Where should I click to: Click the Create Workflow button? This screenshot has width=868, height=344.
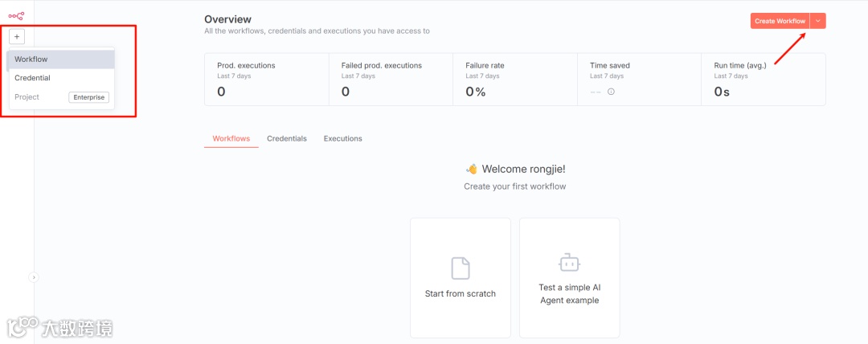(780, 21)
